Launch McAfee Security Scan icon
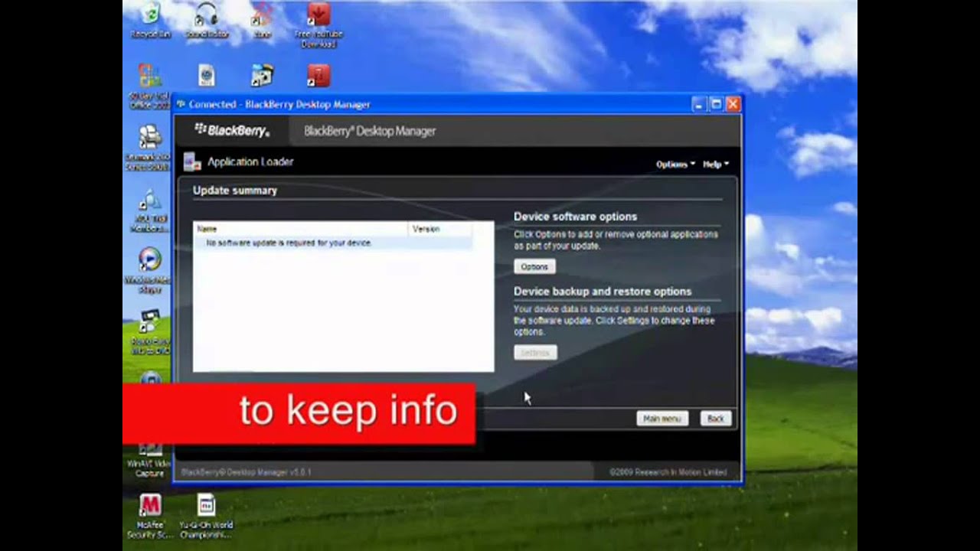Viewport: 980px width, 551px height. (x=150, y=517)
